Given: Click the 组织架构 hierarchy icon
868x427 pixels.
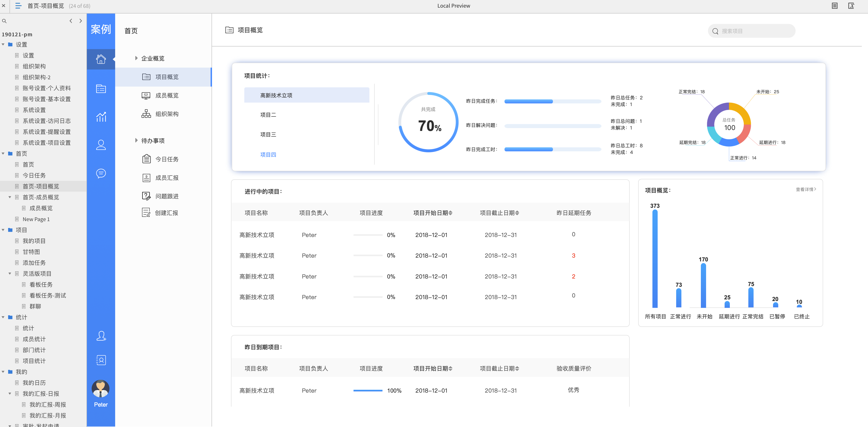Looking at the screenshot, I should click(146, 114).
